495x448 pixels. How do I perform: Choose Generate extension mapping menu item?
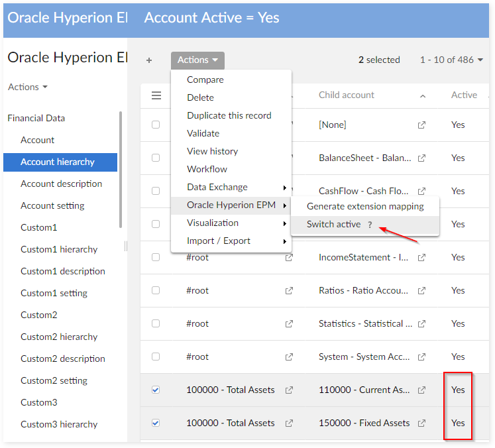tap(364, 206)
